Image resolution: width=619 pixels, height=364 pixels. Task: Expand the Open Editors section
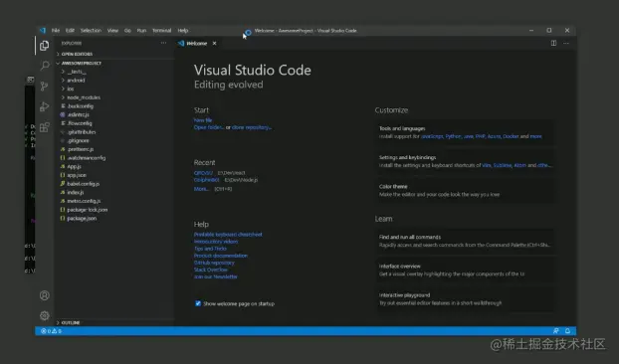click(x=114, y=54)
